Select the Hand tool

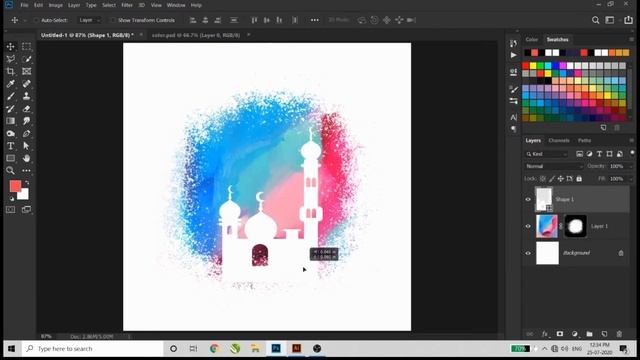coord(27,158)
